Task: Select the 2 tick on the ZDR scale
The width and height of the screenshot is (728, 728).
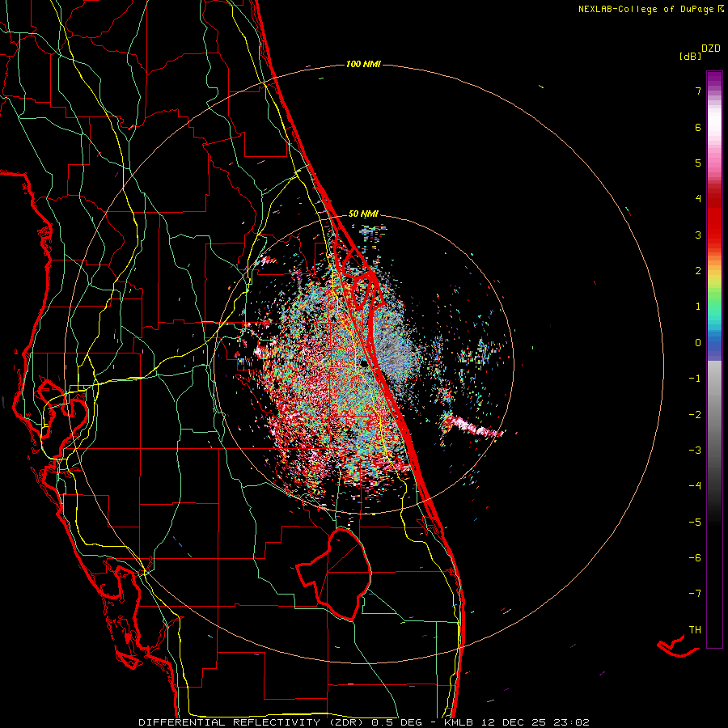Action: [x=698, y=271]
